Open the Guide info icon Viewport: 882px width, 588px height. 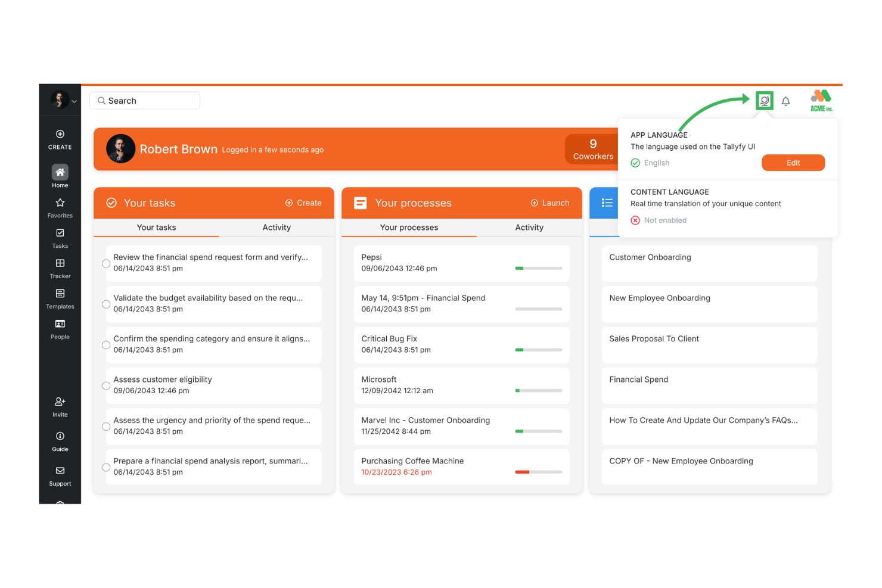tap(60, 436)
